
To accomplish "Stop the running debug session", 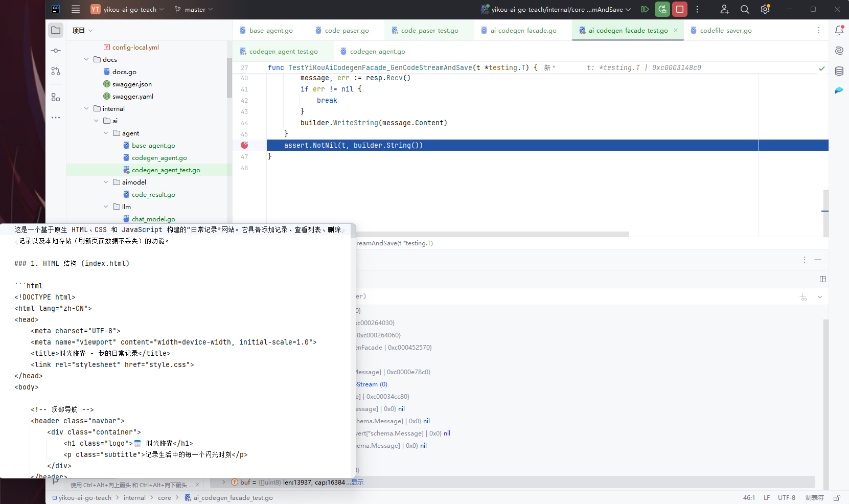I will click(680, 9).
